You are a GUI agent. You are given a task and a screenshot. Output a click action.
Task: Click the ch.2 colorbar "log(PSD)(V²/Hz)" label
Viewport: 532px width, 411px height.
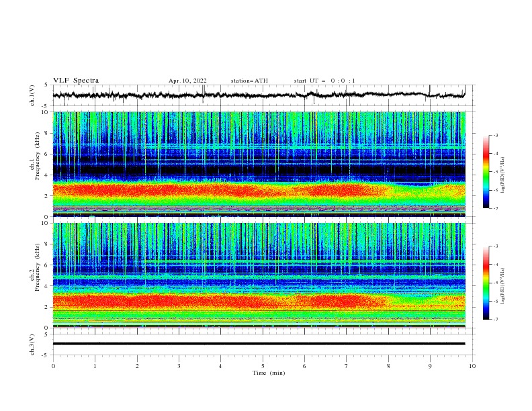(x=502, y=286)
